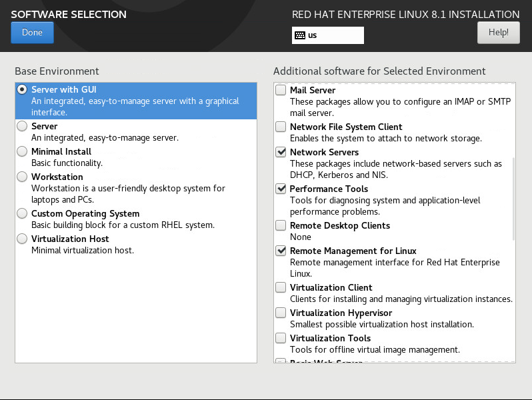
Task: Click 'Smallest possible virtualization host installation.'
Action: [382, 325]
